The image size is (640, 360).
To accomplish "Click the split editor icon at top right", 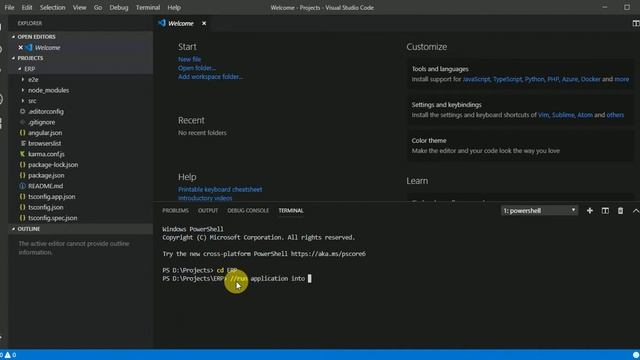I will pos(636,23).
